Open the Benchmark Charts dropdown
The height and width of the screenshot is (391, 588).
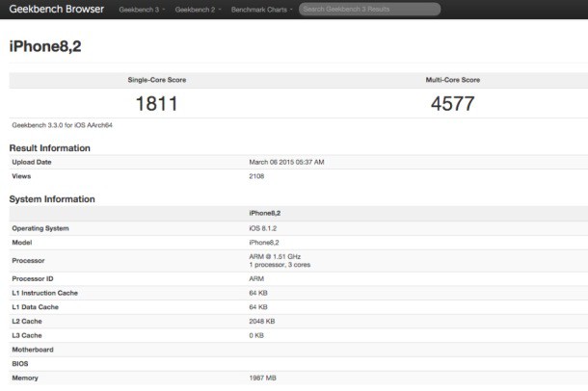(x=262, y=10)
